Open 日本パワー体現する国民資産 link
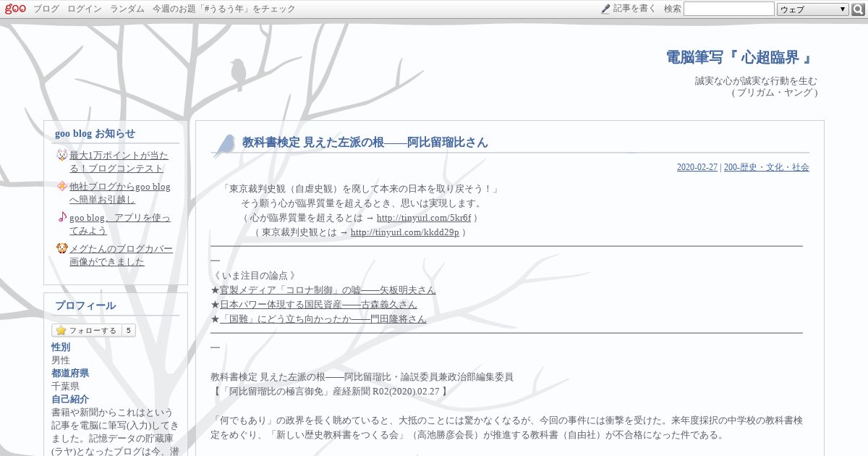The height and width of the screenshot is (456, 868). 318,305
